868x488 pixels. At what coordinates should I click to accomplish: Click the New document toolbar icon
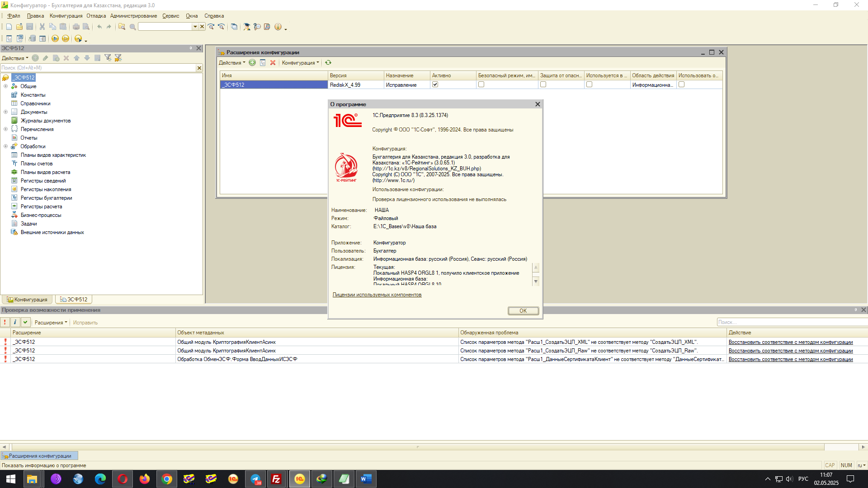click(9, 27)
